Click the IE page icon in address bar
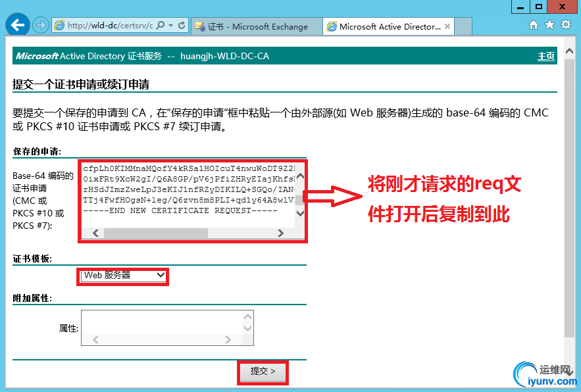This screenshot has width=581, height=392. 59,25
